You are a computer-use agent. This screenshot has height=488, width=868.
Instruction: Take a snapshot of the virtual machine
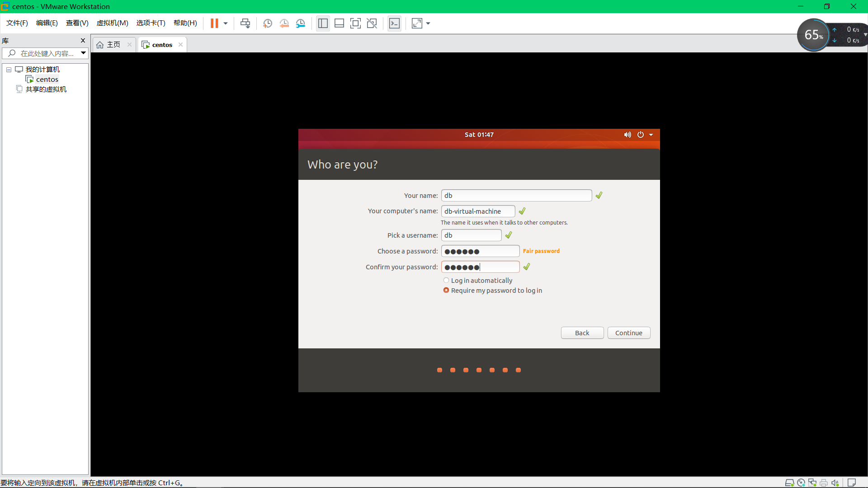[268, 23]
